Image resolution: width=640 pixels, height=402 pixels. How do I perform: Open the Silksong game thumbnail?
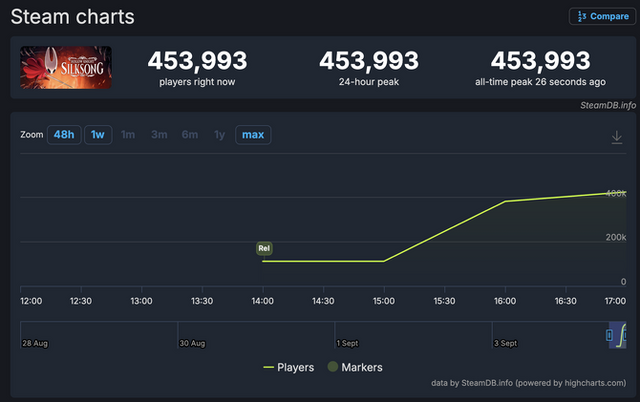[66, 68]
